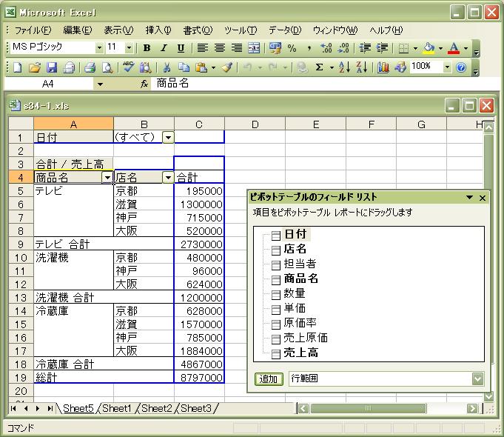Switch to Sheet3 tab
Image resolution: width=504 pixels, height=437 pixels.
point(196,408)
